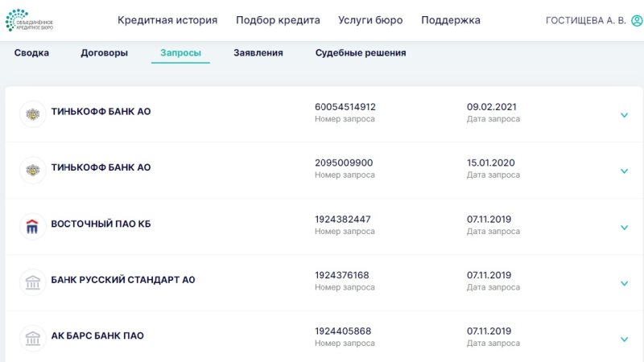644x362 pixels.
Task: Open the Услуги бюро menu
Action: 370,21
